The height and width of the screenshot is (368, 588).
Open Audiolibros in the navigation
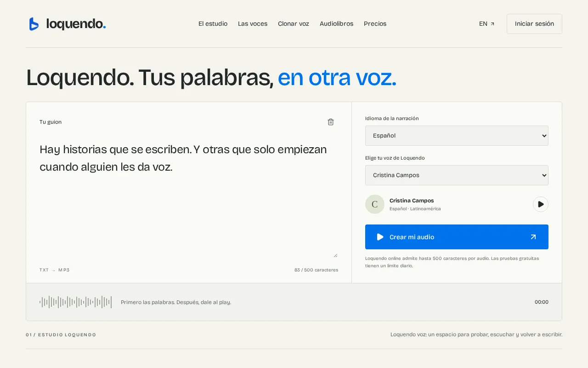click(336, 24)
